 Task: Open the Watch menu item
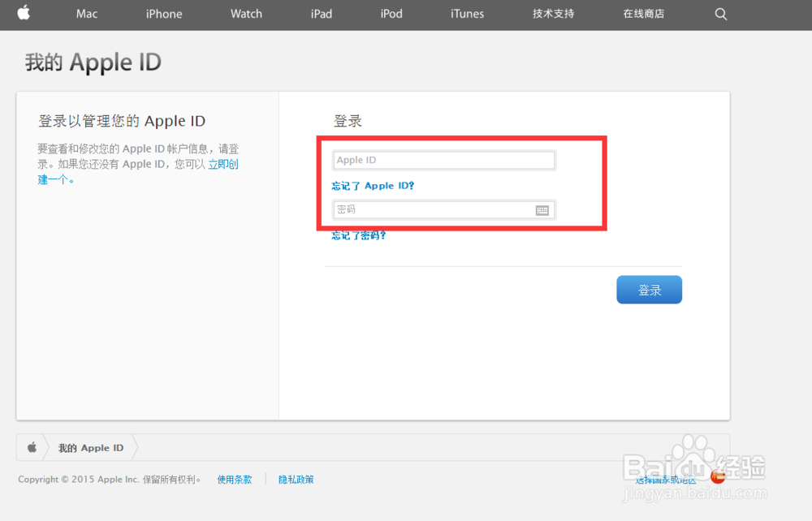[x=247, y=14]
